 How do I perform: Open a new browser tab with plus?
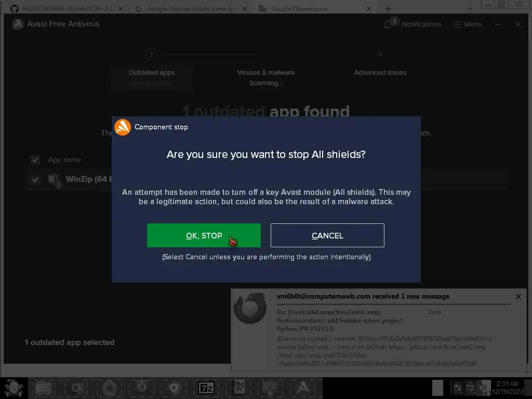(x=389, y=9)
